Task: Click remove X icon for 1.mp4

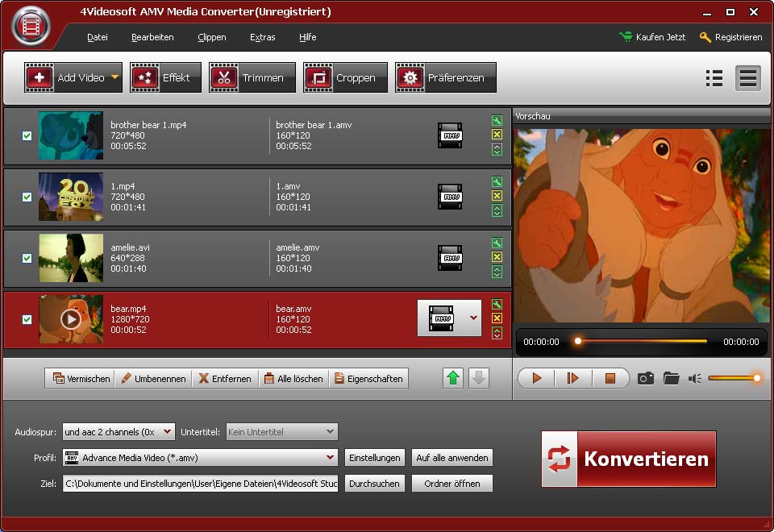Action: [497, 195]
